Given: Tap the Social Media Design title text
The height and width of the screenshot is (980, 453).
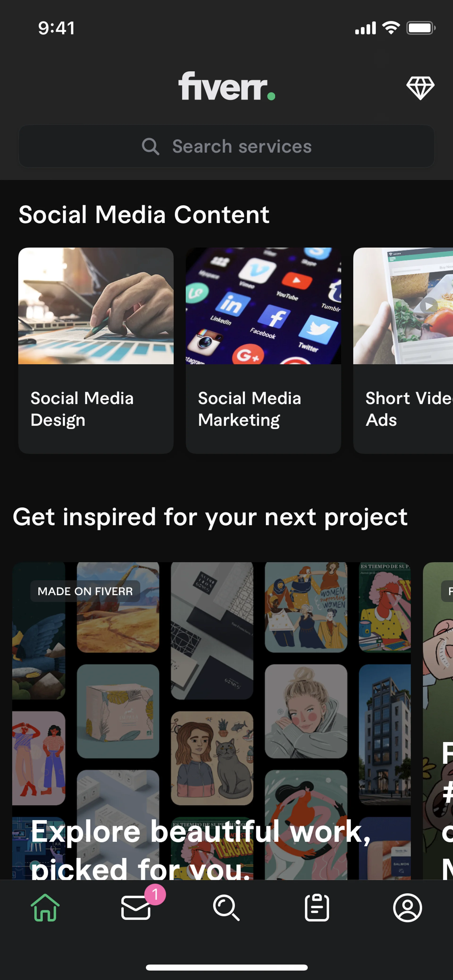Looking at the screenshot, I should click(x=82, y=409).
